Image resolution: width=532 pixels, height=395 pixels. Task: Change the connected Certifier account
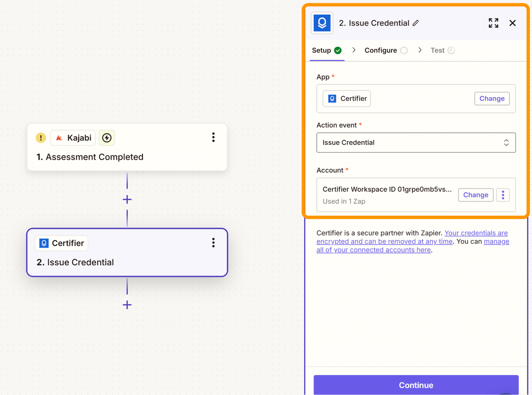pyautogui.click(x=476, y=195)
